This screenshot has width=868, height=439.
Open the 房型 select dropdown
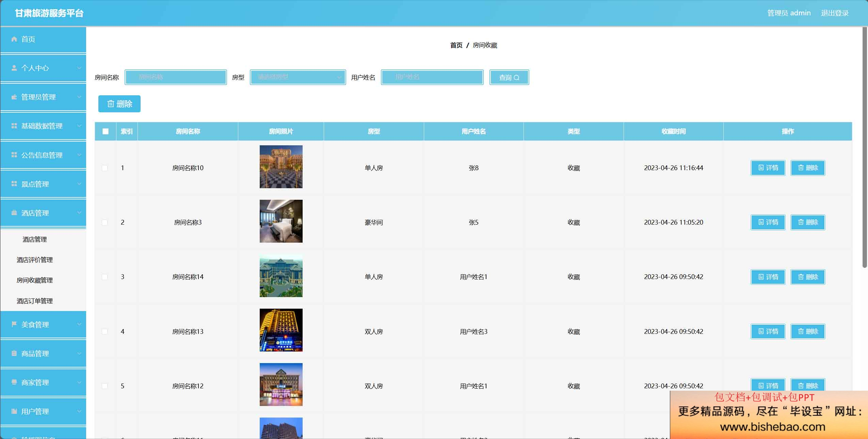click(x=298, y=77)
